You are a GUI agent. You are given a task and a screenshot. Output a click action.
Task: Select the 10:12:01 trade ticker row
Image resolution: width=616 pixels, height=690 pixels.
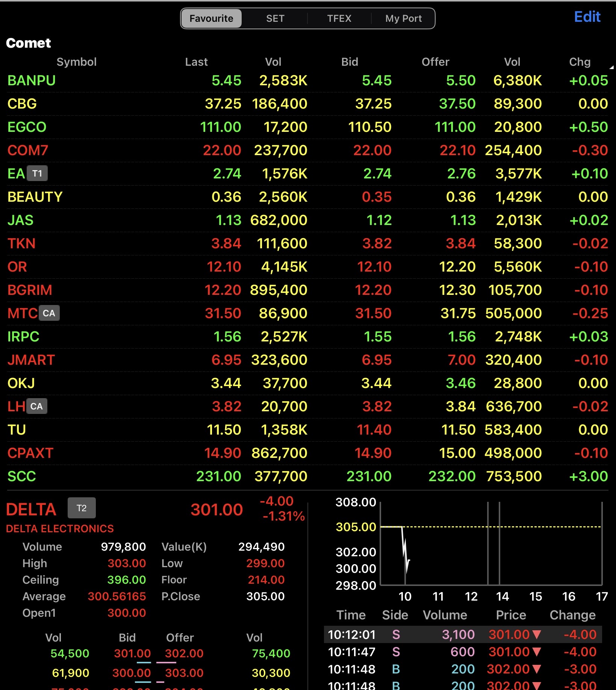[463, 634]
